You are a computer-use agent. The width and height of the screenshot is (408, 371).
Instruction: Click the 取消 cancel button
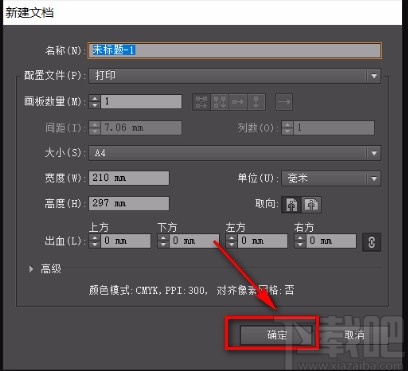[x=354, y=335]
